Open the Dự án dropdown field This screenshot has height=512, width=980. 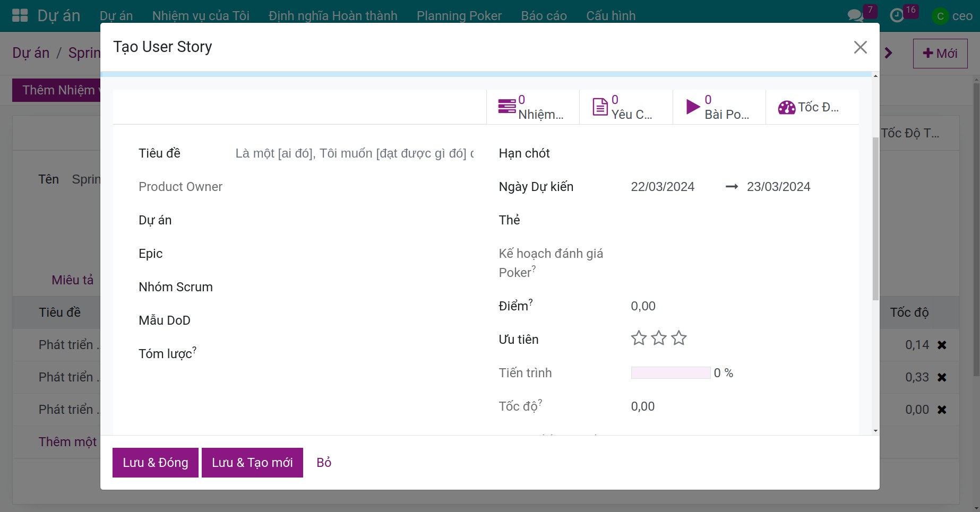pyautogui.click(x=355, y=220)
